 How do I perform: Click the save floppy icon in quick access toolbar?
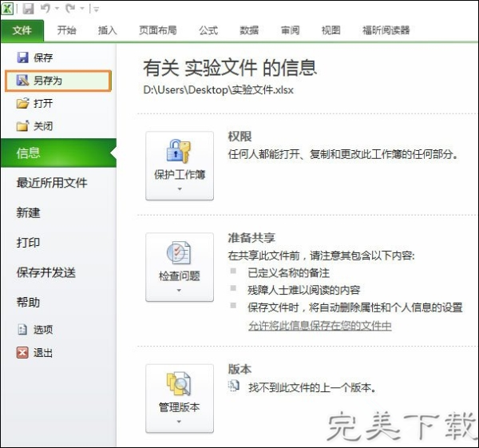[28, 9]
